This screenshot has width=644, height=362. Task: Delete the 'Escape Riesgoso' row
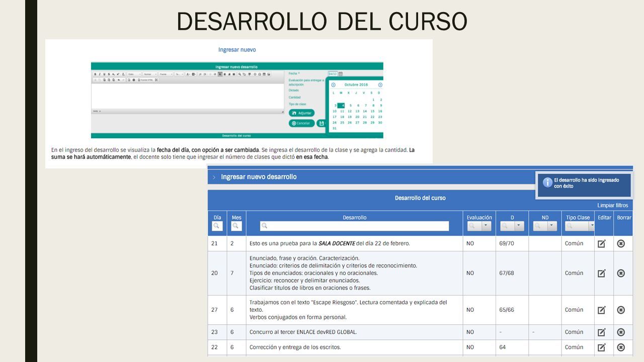pyautogui.click(x=621, y=310)
